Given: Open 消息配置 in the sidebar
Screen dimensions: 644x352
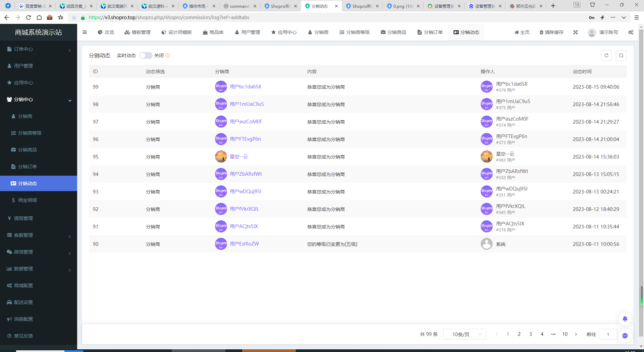Looking at the screenshot, I should [39, 319].
